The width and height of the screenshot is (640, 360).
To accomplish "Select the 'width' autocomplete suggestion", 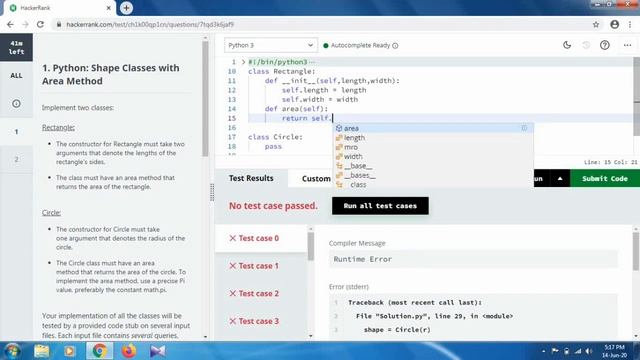I will 433,156.
